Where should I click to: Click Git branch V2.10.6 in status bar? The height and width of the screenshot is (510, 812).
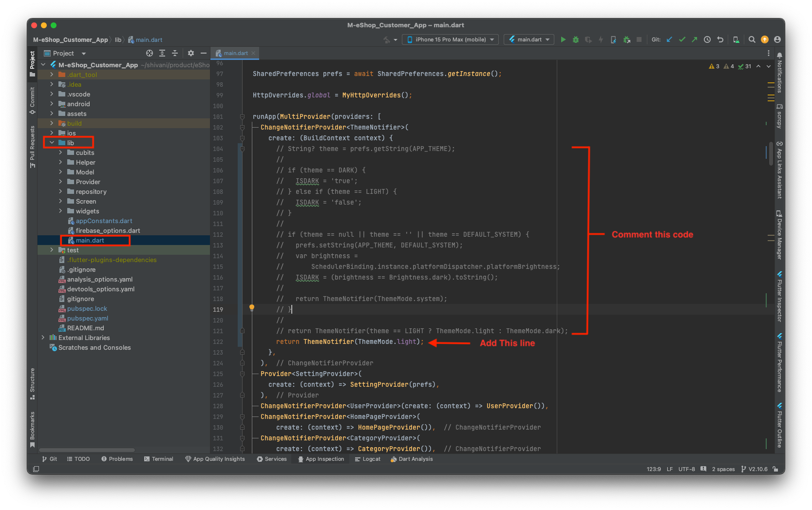[754, 469]
